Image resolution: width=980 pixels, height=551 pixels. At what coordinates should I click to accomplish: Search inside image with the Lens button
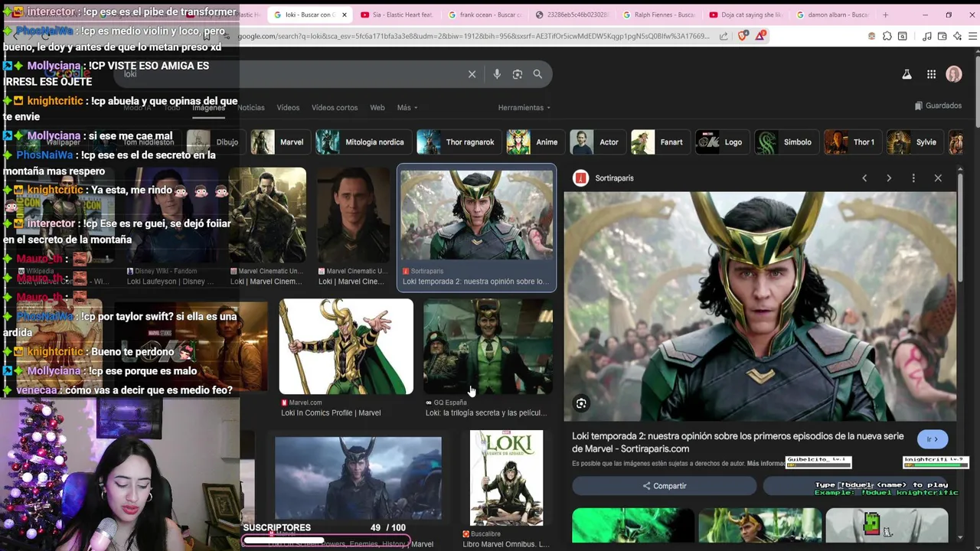point(581,403)
